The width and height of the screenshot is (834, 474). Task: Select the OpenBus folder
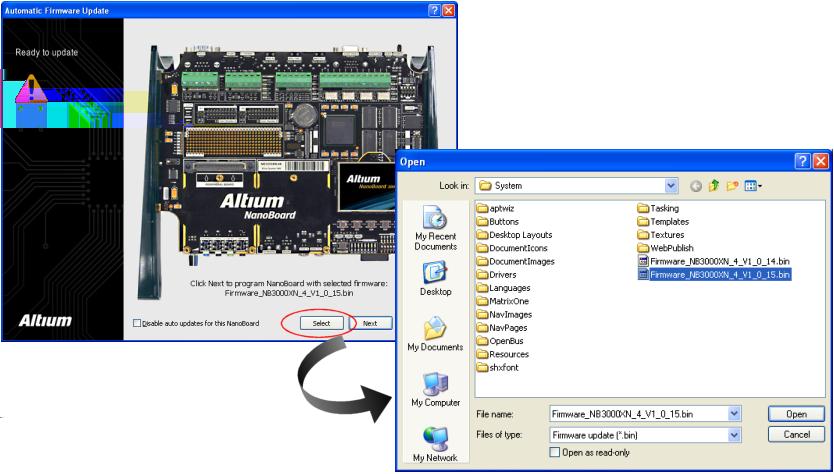pos(501,341)
